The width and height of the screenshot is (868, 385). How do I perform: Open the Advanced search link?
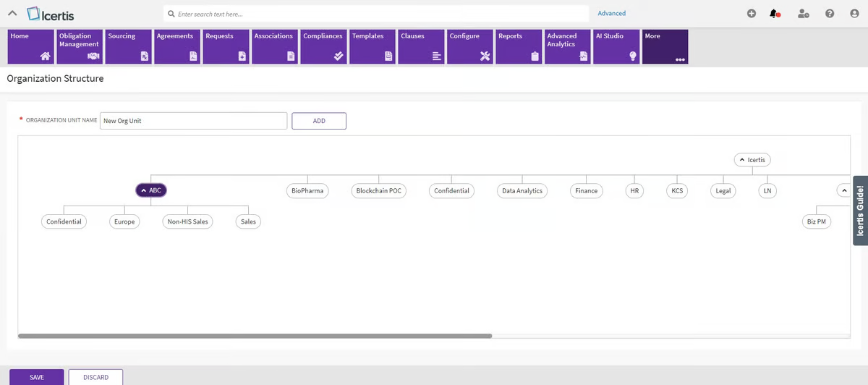[x=611, y=13]
